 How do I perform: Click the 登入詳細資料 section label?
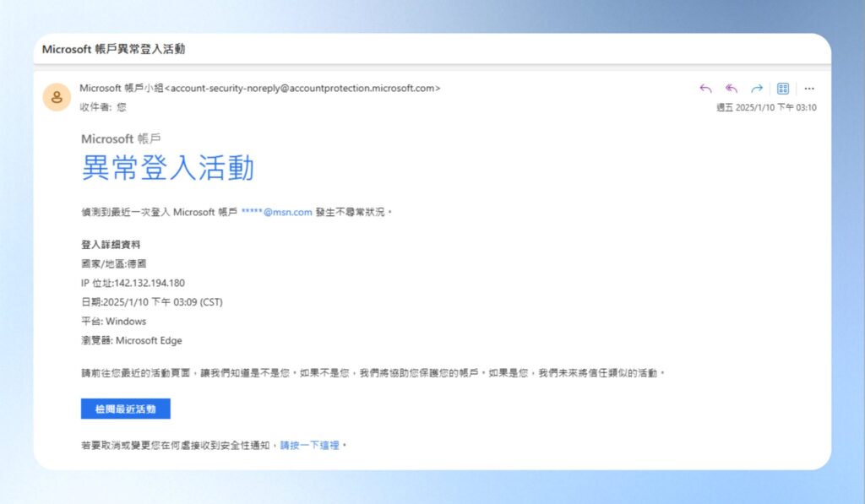click(111, 245)
